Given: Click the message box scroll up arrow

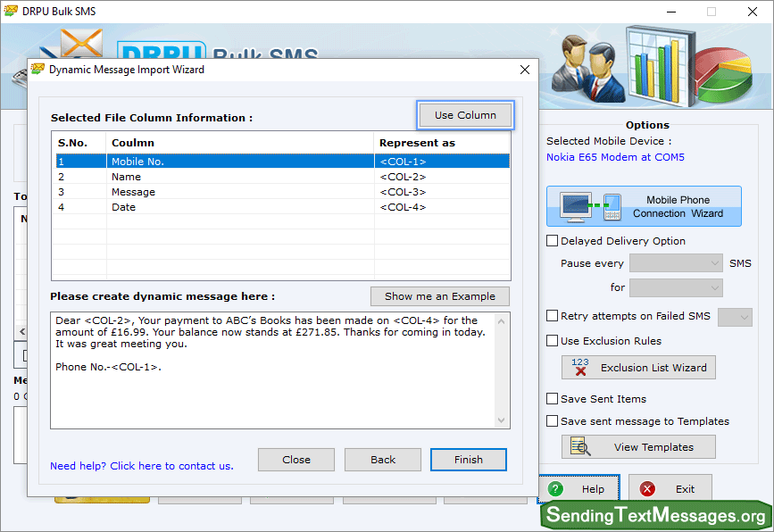Looking at the screenshot, I should [x=502, y=321].
